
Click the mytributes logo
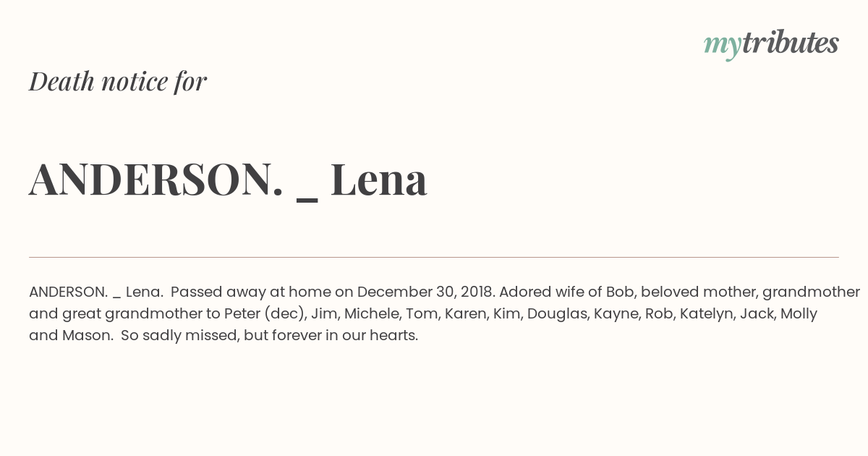tap(771, 44)
